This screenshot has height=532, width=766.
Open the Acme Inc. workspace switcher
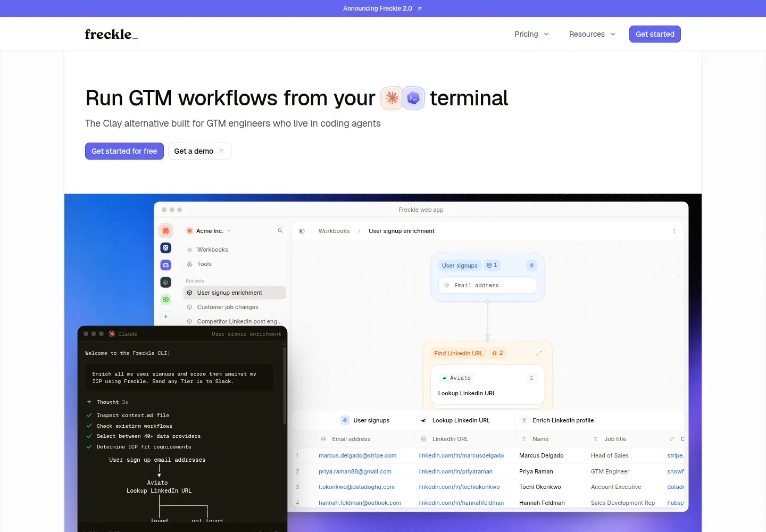tap(209, 231)
